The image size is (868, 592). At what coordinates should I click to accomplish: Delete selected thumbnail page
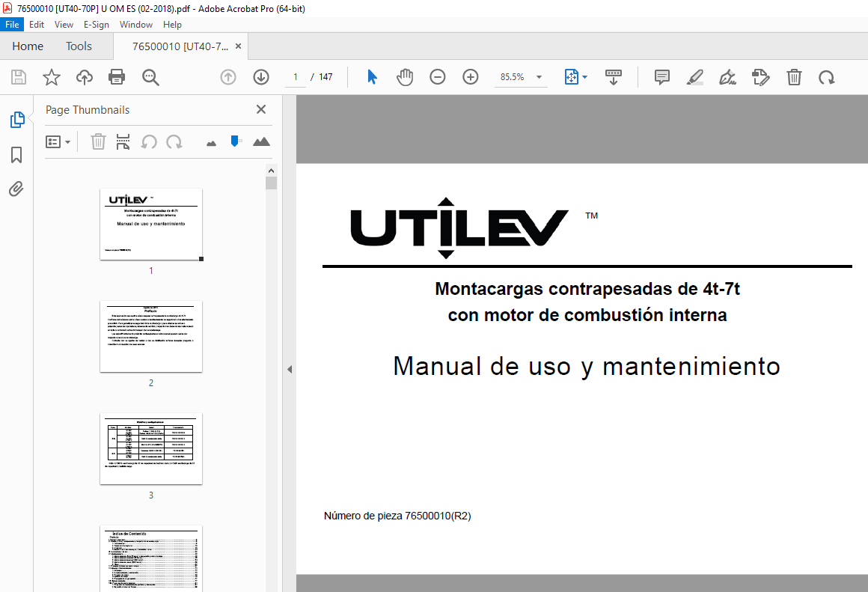click(x=98, y=141)
